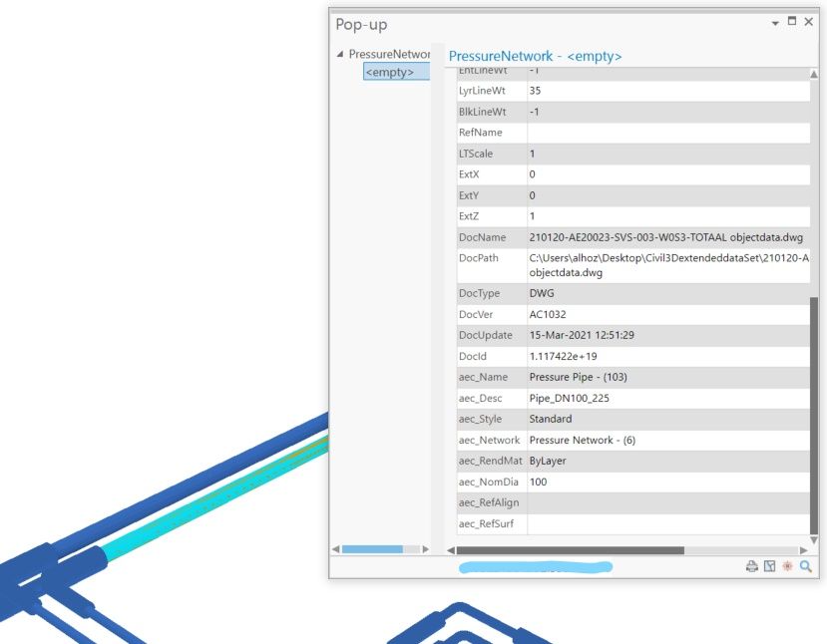Select PressureNetwork layer in tree
This screenshot has height=644, width=827.
click(x=389, y=54)
